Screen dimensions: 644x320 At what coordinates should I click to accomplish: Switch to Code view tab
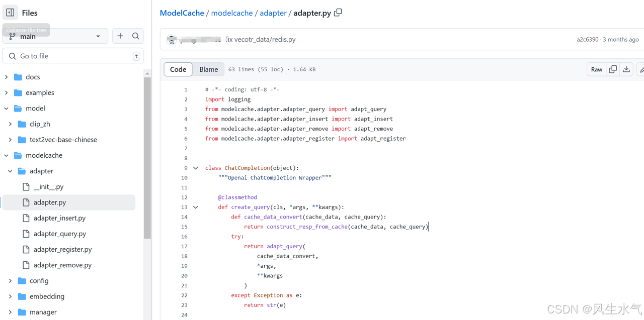178,69
